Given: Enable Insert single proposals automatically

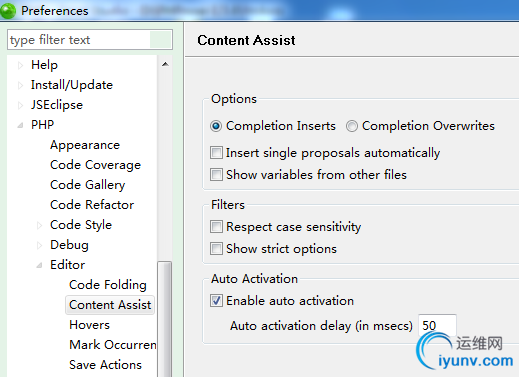Looking at the screenshot, I should click(216, 153).
